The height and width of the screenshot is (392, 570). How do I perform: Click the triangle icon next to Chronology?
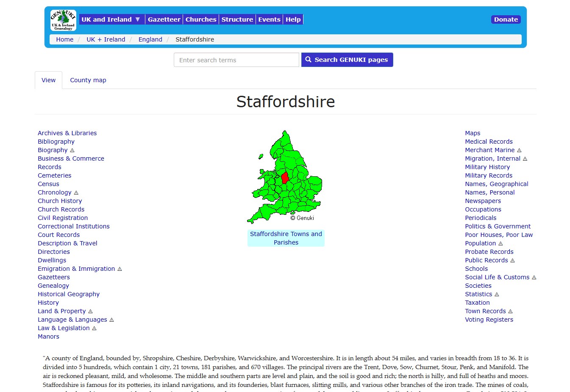(76, 193)
